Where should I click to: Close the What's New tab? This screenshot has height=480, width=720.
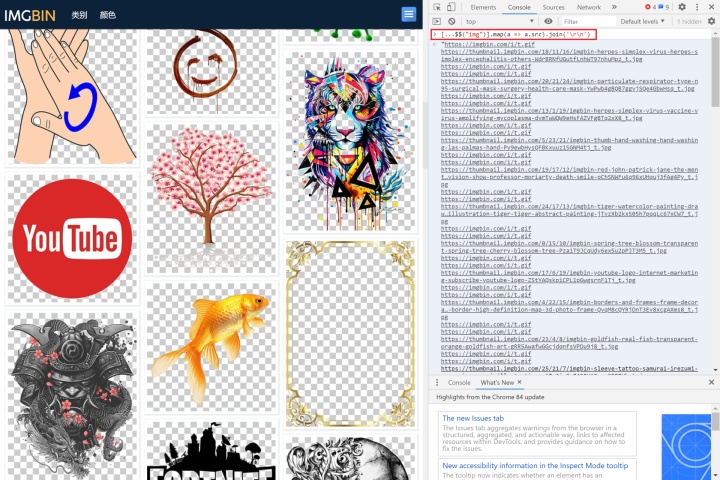click(519, 382)
